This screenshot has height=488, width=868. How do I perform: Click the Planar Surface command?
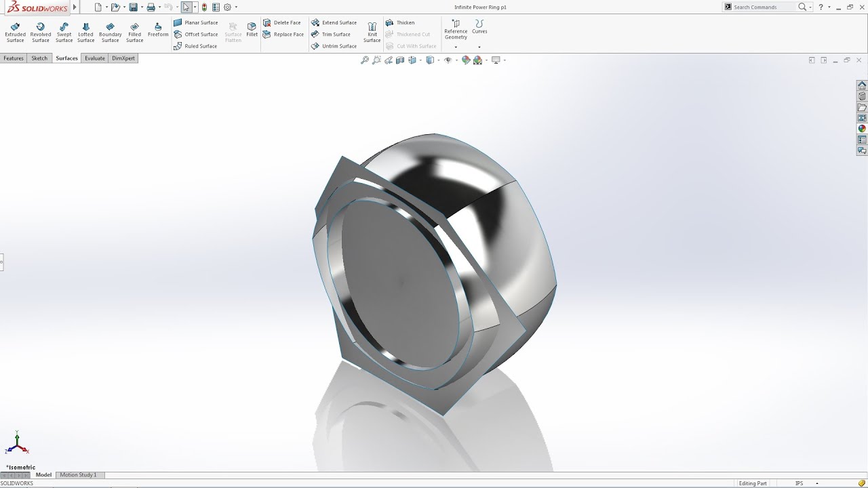coord(196,22)
